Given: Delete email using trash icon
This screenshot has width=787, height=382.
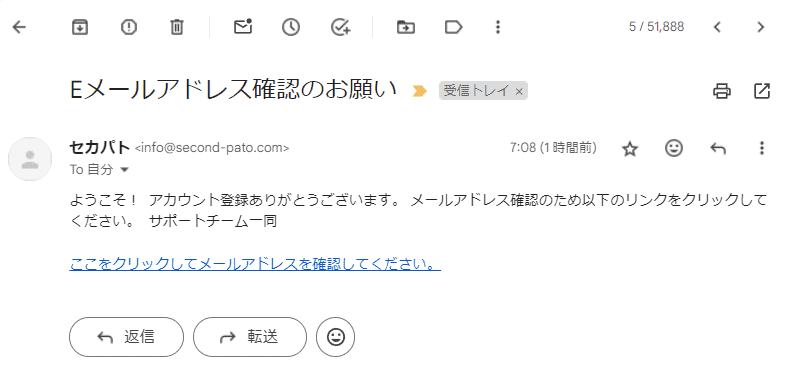Looking at the screenshot, I should point(177,27).
